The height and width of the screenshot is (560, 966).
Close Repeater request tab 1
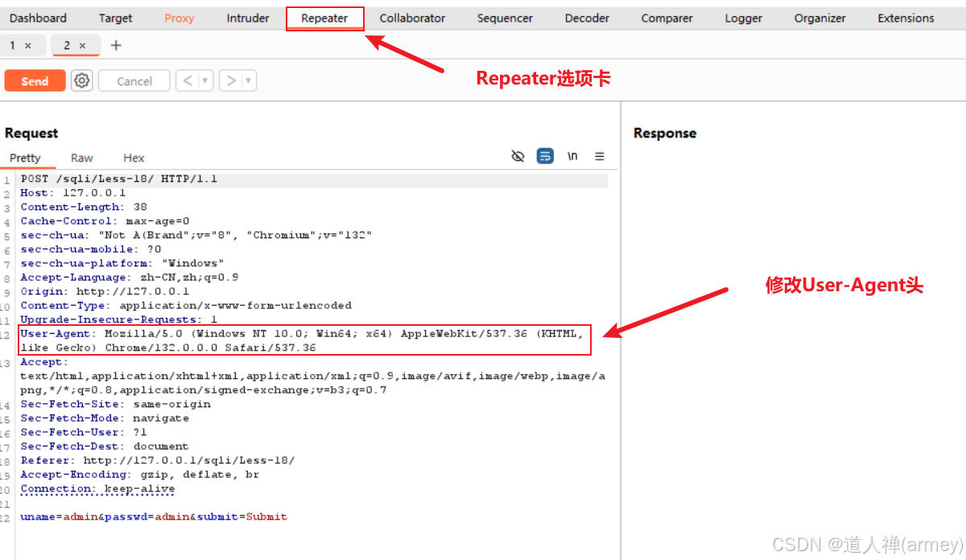(x=28, y=46)
